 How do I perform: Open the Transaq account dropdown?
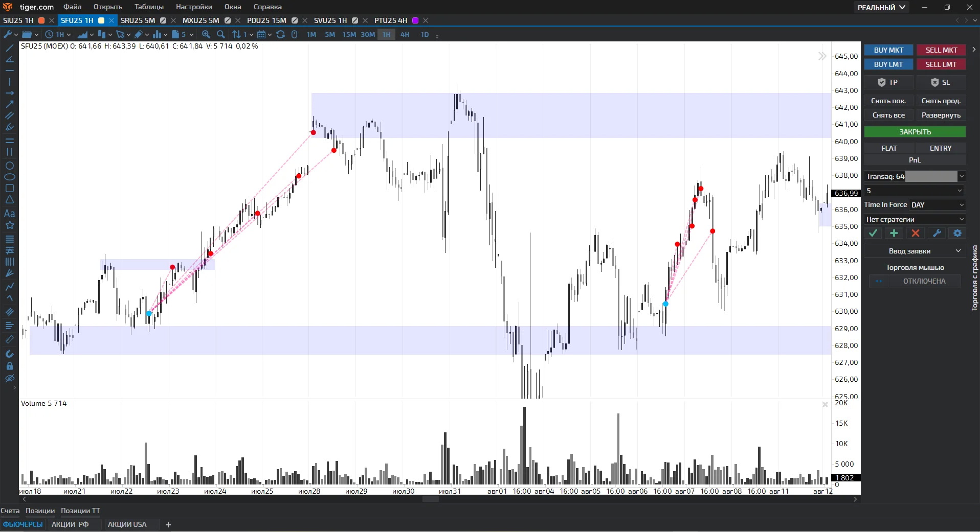coord(915,176)
